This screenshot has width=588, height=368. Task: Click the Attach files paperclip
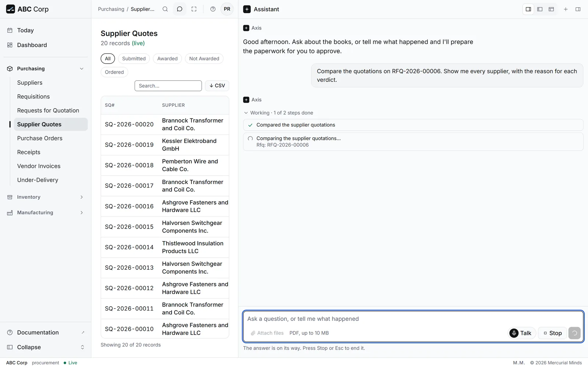(x=267, y=333)
